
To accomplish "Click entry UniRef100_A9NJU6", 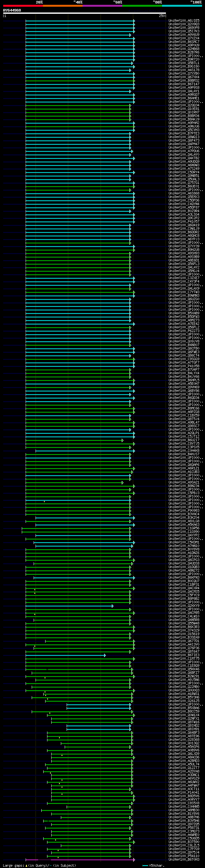I will click(x=184, y=127).
